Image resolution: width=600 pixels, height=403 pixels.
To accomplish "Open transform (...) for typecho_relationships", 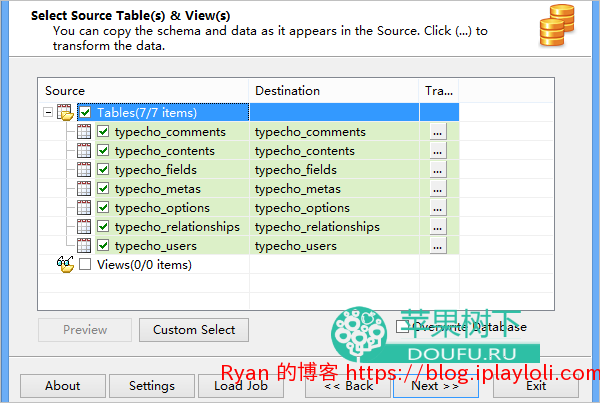I will pos(438,227).
